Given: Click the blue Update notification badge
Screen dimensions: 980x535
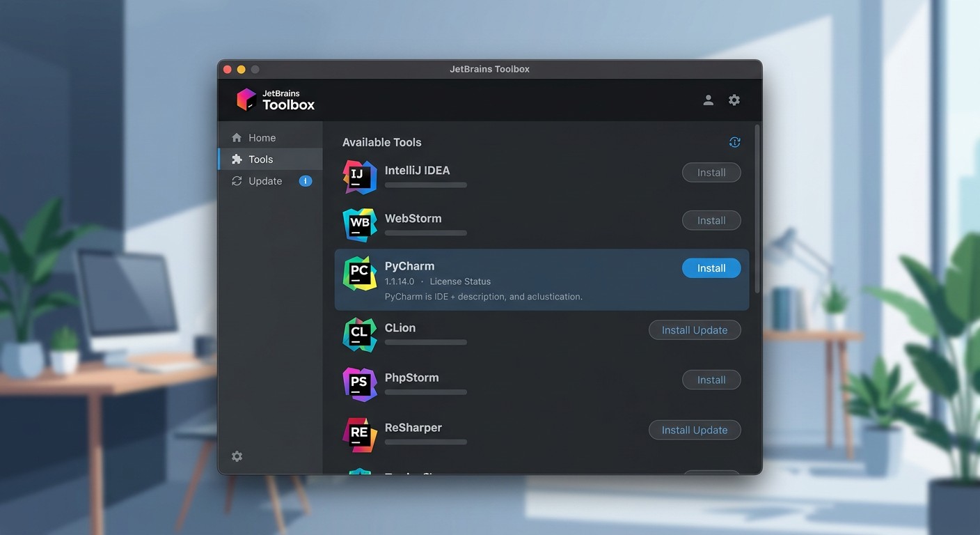Looking at the screenshot, I should pos(306,181).
